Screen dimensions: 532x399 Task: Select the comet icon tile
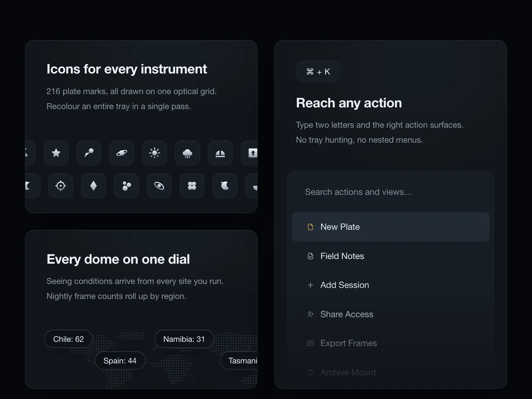point(89,153)
